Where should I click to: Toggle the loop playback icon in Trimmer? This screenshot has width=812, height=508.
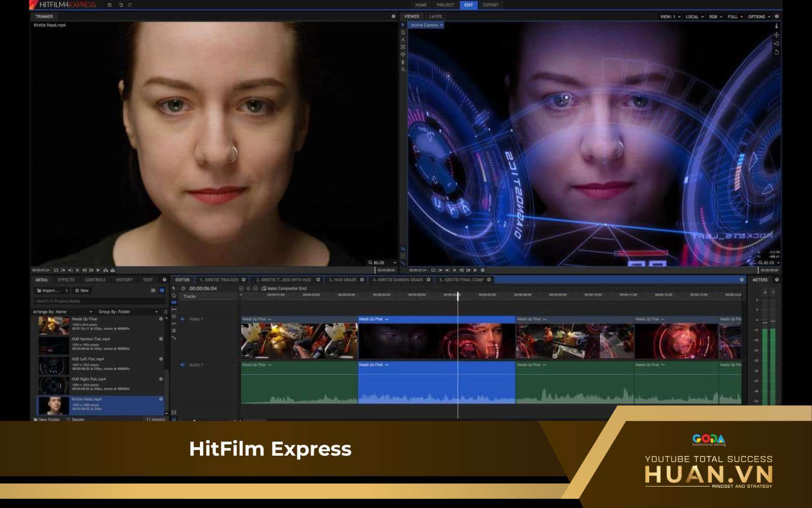pos(56,270)
